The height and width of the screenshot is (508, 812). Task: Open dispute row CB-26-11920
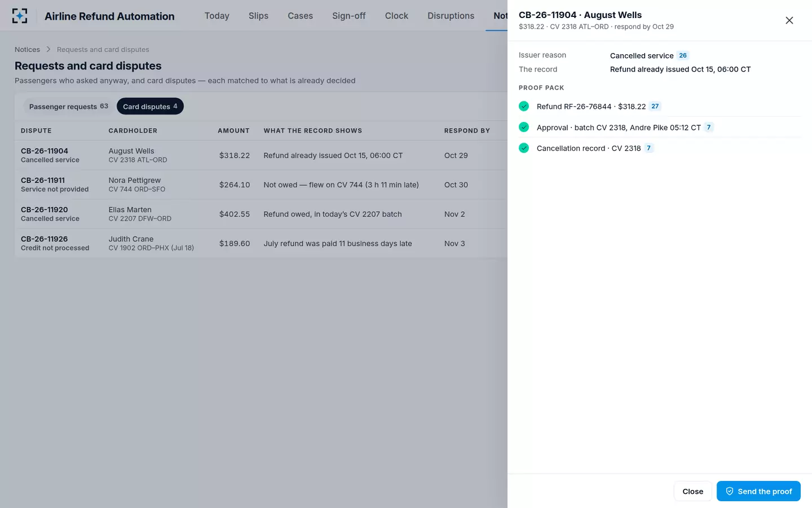pyautogui.click(x=261, y=214)
